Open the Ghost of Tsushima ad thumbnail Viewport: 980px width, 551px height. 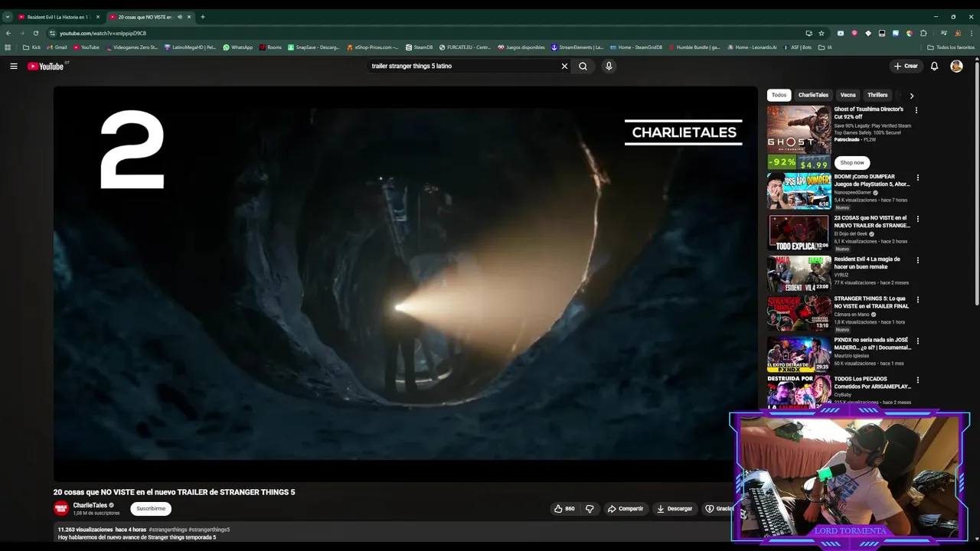coord(799,138)
